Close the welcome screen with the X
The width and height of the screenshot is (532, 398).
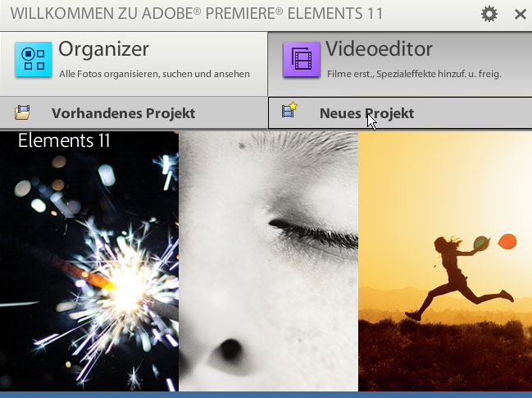(x=521, y=14)
